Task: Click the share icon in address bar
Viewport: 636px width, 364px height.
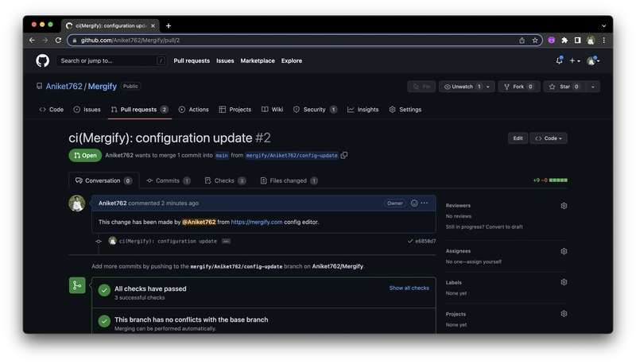Action: coord(522,40)
